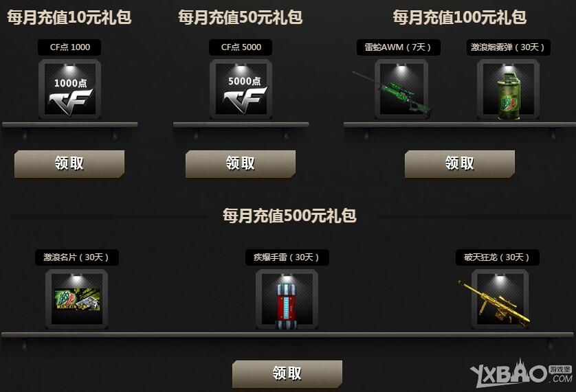Claim the 100元 monthly recharge pack

460,163
